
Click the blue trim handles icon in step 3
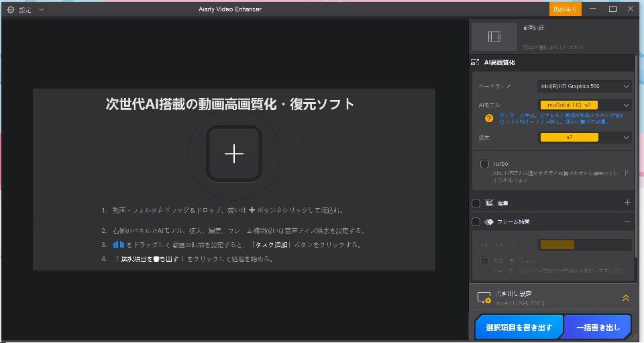pyautogui.click(x=119, y=244)
